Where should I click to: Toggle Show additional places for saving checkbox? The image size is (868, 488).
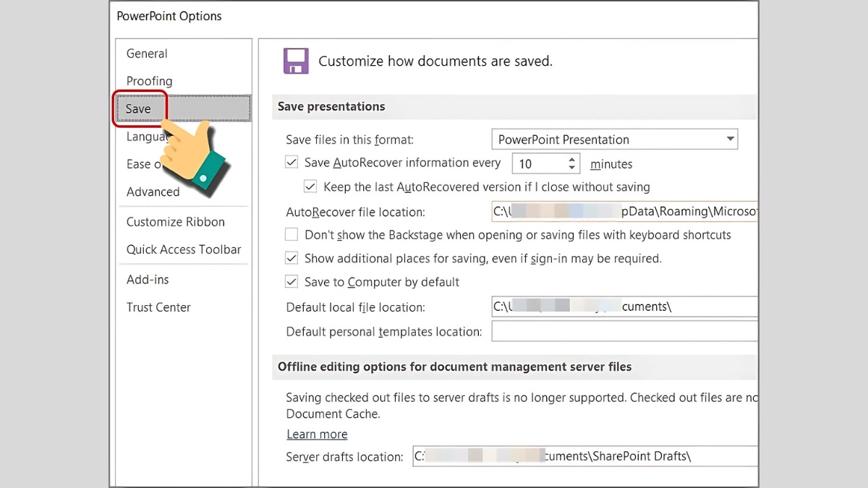pos(292,258)
